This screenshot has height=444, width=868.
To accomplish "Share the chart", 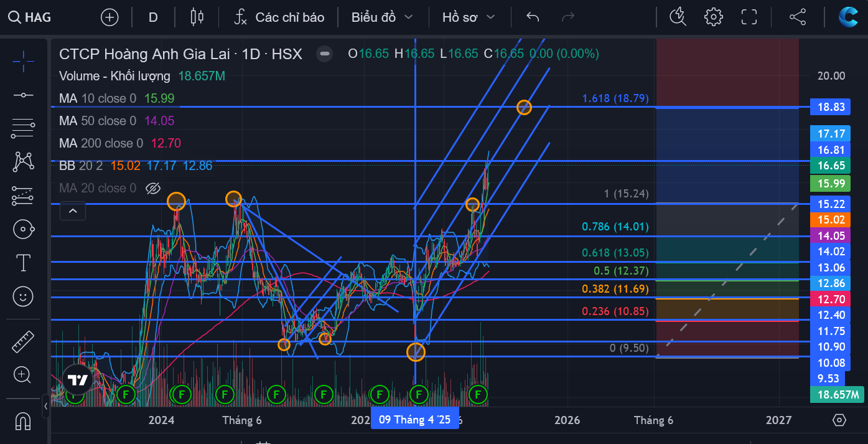I will pyautogui.click(x=798, y=17).
